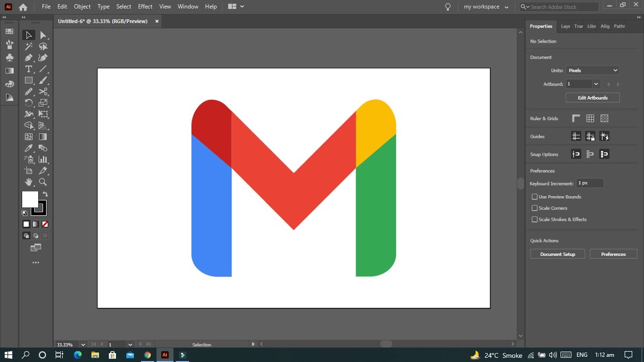Open Edit Toolbar three dots
Image resolution: width=644 pixels, height=362 pixels.
[36, 262]
